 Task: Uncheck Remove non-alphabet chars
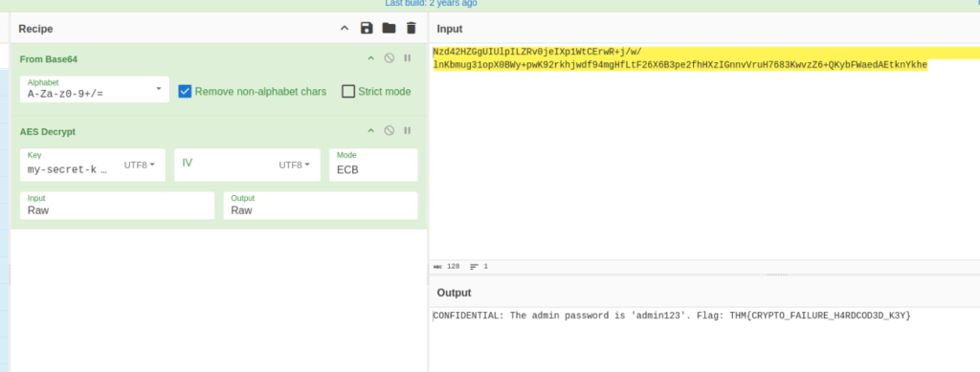185,92
